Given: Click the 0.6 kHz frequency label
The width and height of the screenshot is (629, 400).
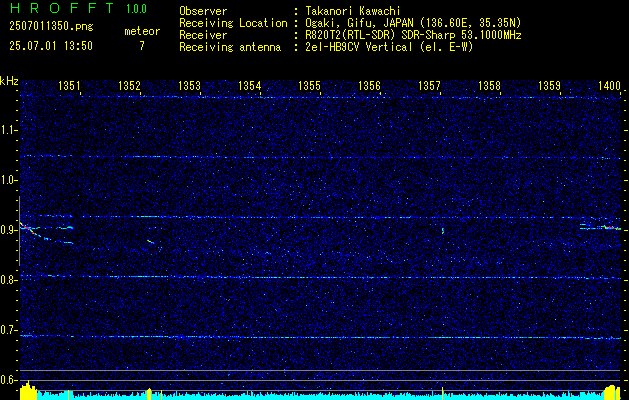Looking at the screenshot, I should coord(8,380).
